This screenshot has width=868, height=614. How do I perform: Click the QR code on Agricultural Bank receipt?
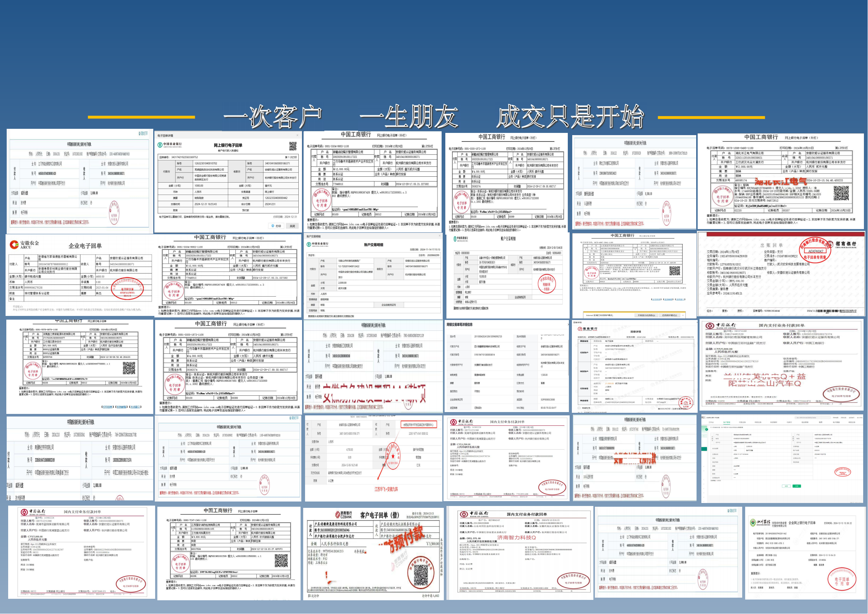tap(293, 146)
